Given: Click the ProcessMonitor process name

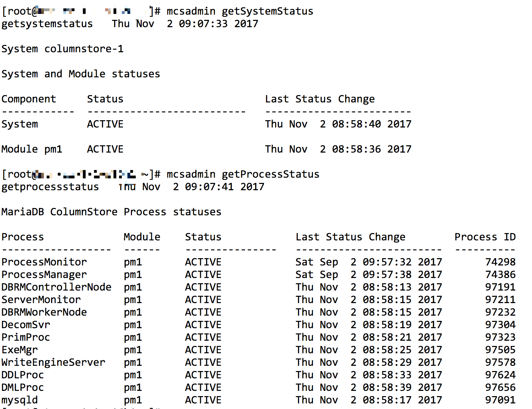Looking at the screenshot, I should coord(44,262).
